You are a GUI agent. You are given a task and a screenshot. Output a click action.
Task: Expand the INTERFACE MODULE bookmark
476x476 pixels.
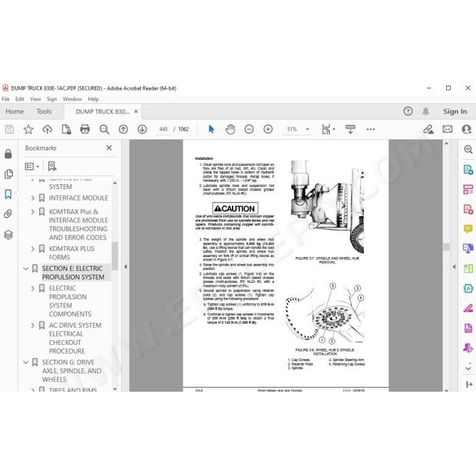click(x=33, y=198)
